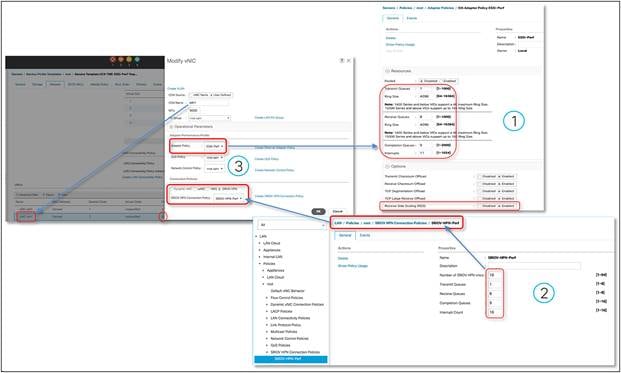Screen dimensions: 621x373
Task: Edit Description field in SRIOV HPN policy
Action: tap(534, 266)
